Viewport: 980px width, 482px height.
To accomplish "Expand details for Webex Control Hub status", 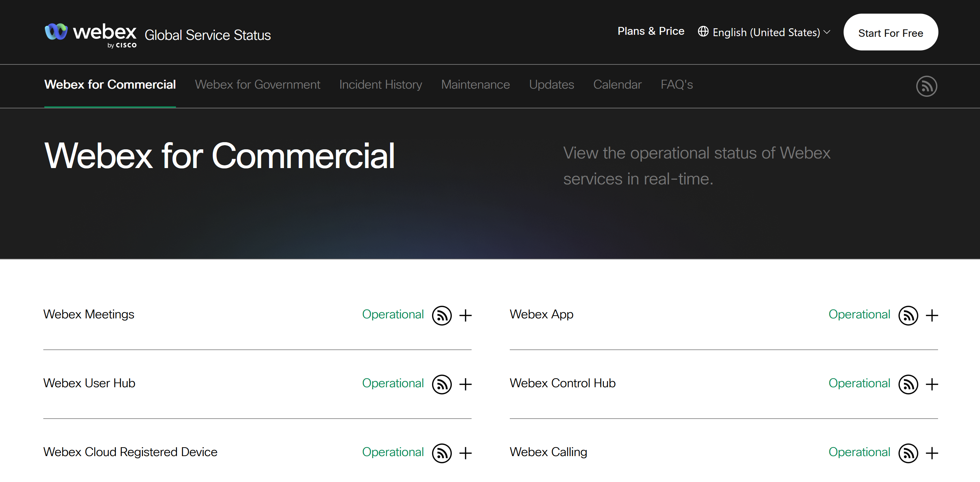I will tap(933, 384).
